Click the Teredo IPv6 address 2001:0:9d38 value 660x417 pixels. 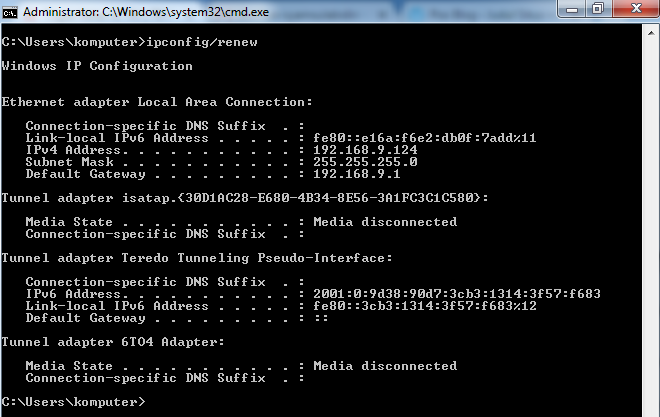click(457, 294)
